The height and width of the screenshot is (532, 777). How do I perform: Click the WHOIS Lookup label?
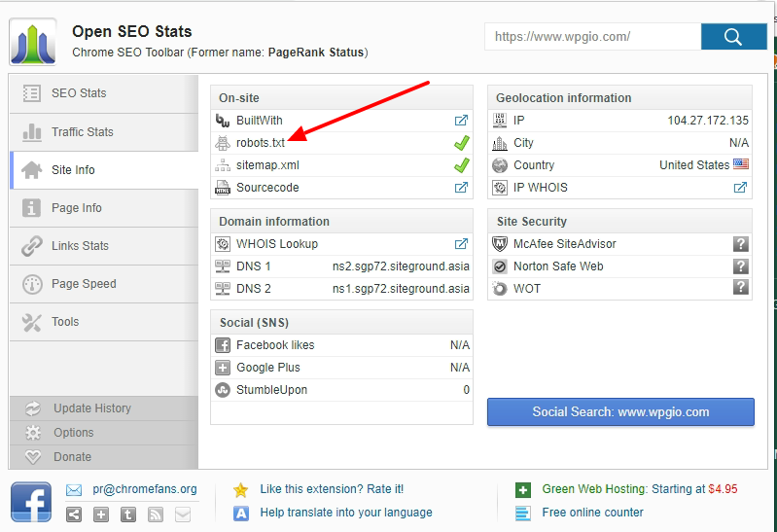(x=277, y=244)
